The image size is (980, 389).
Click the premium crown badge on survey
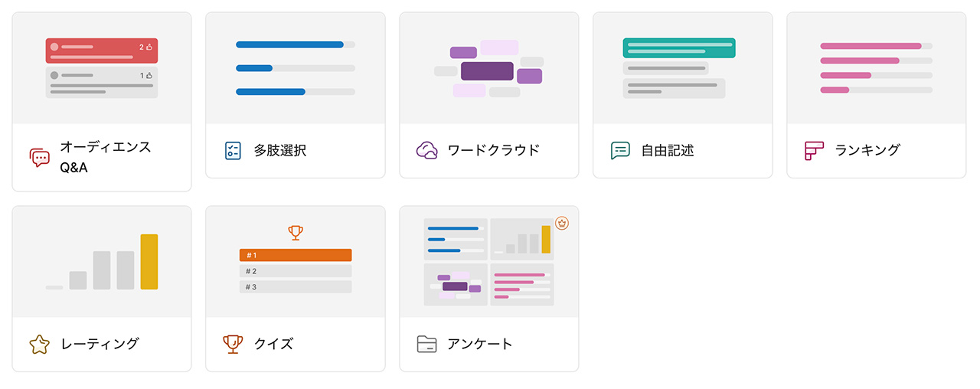pos(562,223)
